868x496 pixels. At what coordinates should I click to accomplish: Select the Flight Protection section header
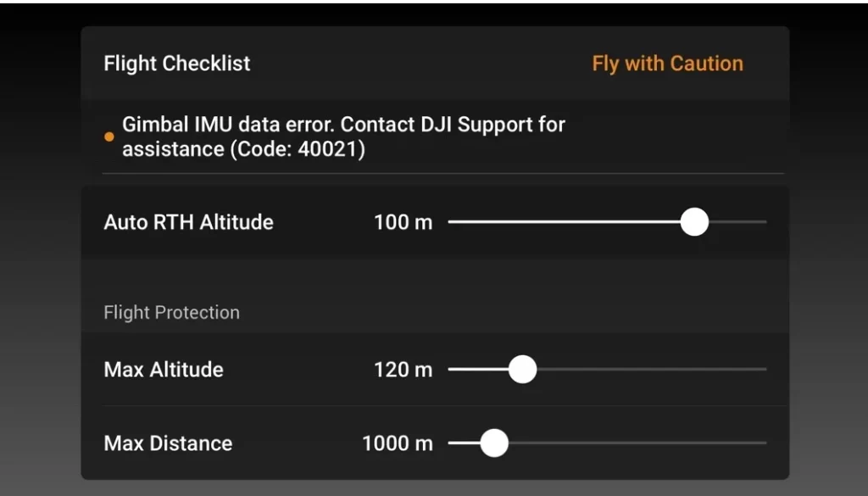(170, 312)
